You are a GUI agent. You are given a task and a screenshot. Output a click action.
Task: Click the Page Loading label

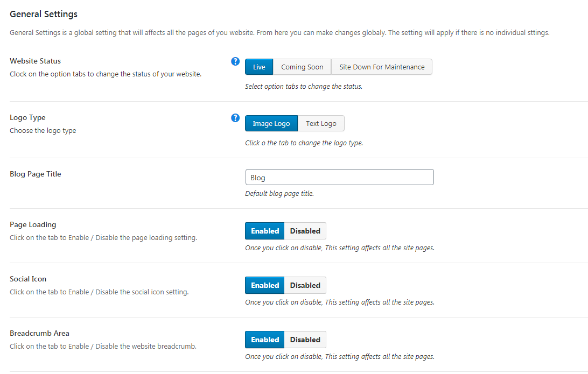(x=33, y=225)
